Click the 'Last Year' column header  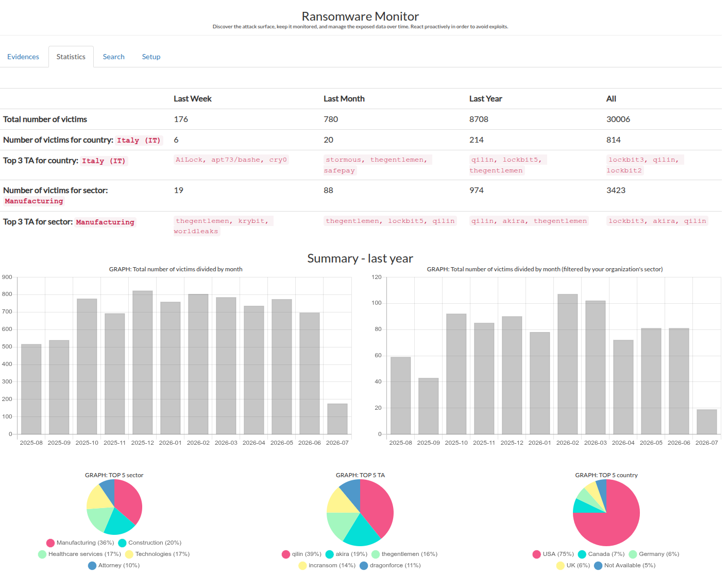click(485, 99)
